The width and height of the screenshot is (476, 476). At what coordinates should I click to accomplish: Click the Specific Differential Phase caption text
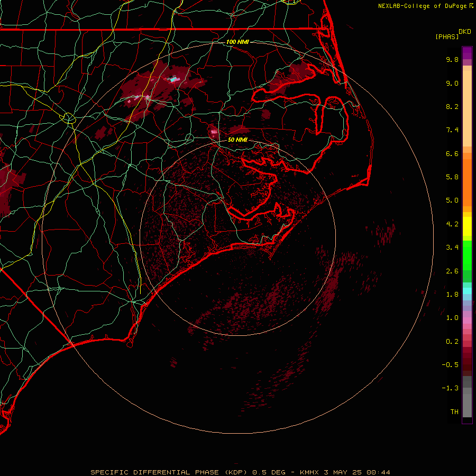[240, 472]
